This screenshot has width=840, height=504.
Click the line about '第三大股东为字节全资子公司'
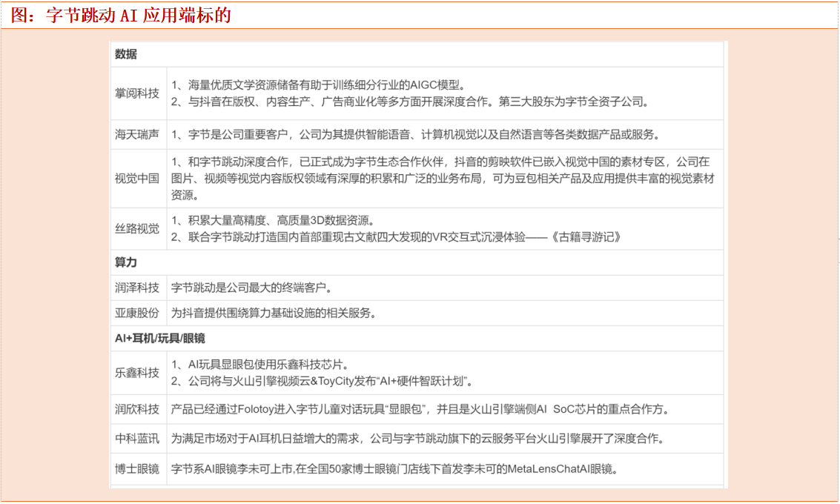point(410,102)
